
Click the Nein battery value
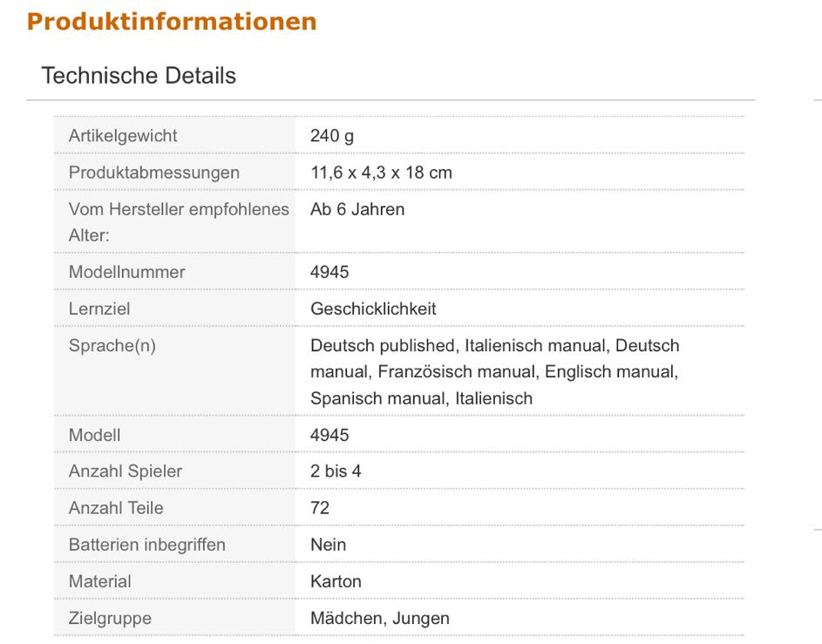point(328,545)
